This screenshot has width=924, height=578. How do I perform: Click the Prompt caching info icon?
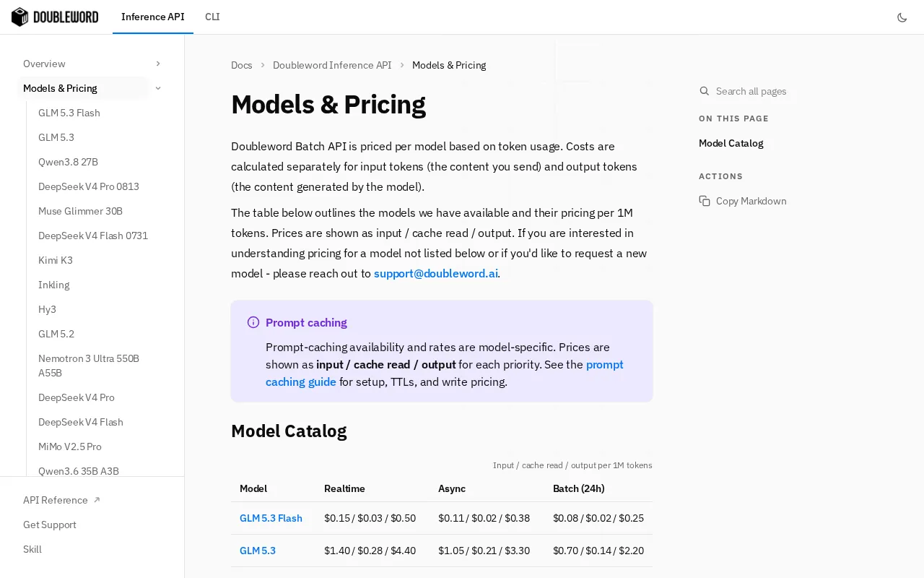point(253,322)
